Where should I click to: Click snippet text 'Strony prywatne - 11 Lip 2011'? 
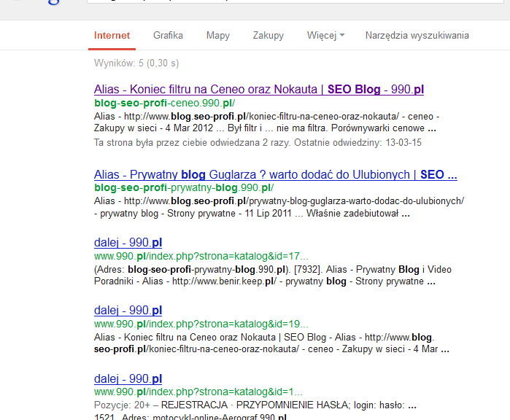(229, 214)
